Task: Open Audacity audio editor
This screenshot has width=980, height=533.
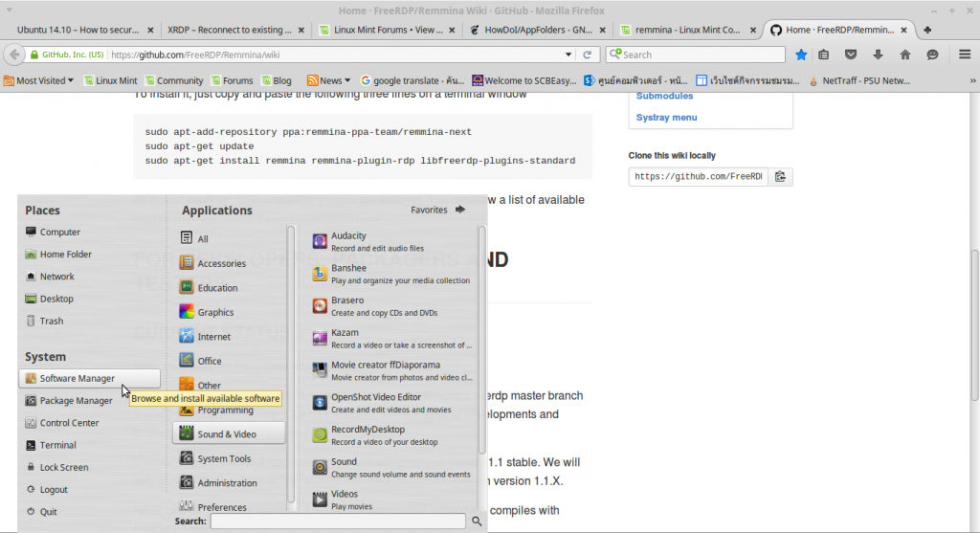Action: point(390,241)
